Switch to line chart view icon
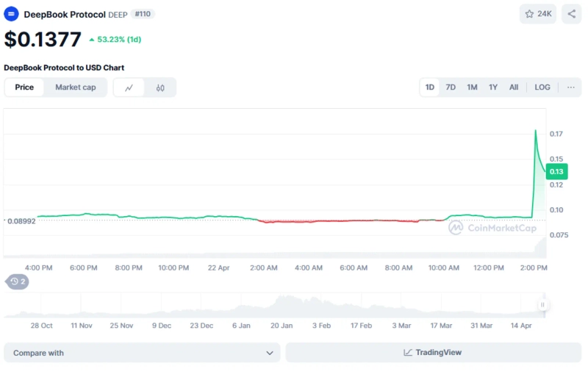 (129, 87)
